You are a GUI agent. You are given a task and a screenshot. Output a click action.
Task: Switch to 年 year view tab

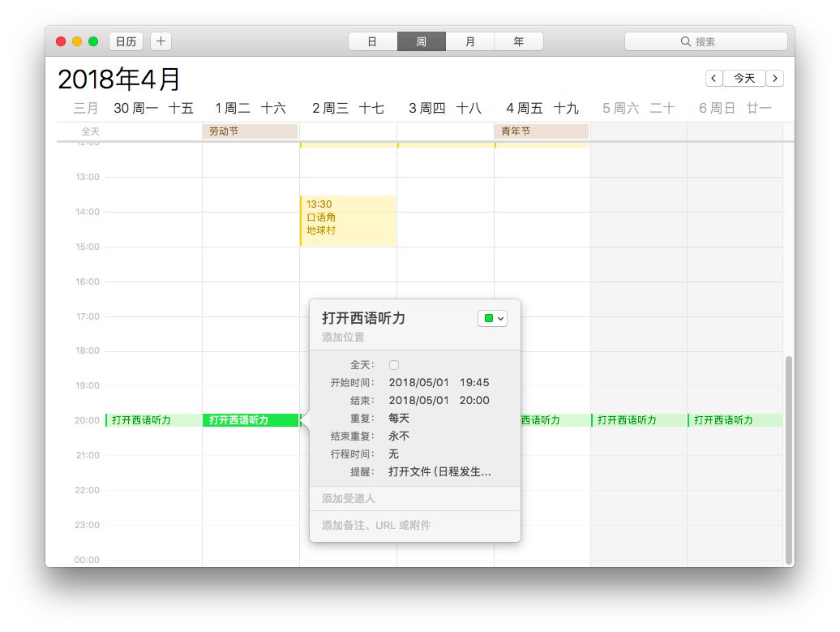coord(518,41)
